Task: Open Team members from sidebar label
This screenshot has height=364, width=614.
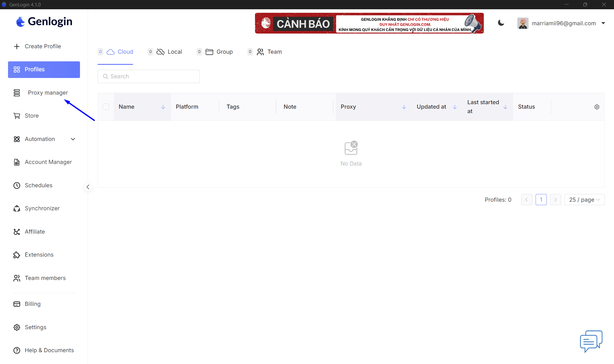Action: point(45,278)
